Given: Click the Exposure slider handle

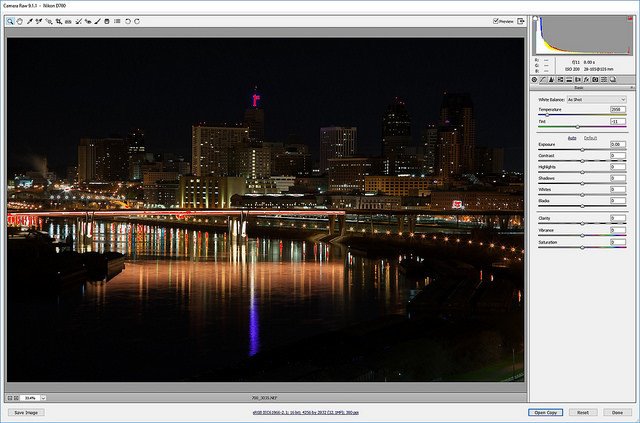Looking at the screenshot, I should [582, 150].
